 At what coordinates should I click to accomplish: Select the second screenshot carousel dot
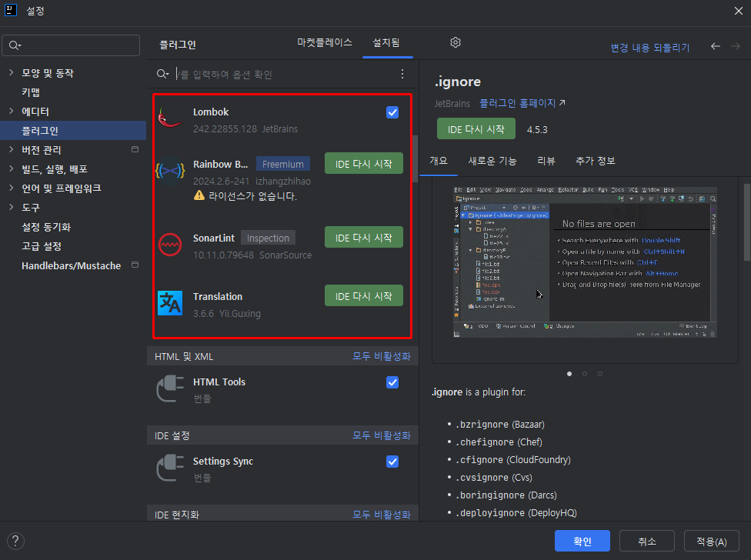[584, 374]
